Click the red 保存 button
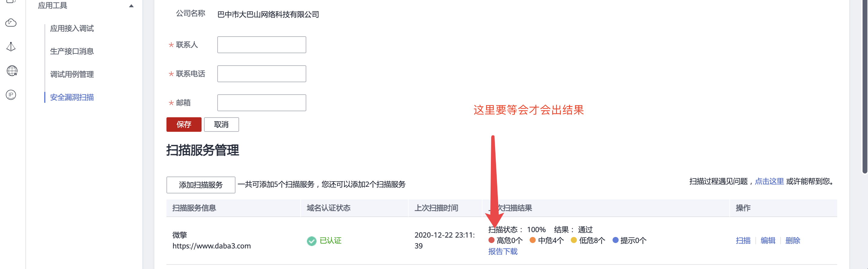This screenshot has width=868, height=269. coord(184,125)
